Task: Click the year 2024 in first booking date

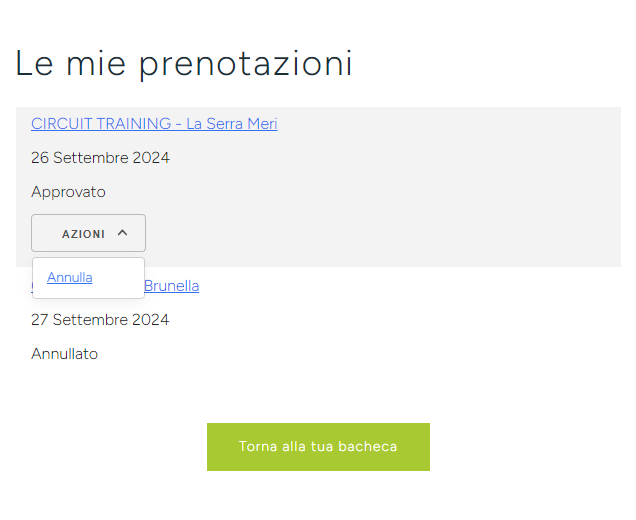Action: click(x=150, y=158)
